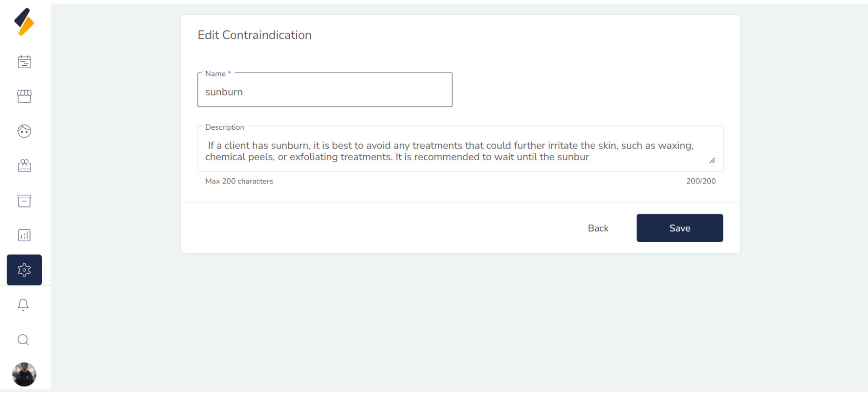Click the Edit Contraindication heading

click(255, 35)
